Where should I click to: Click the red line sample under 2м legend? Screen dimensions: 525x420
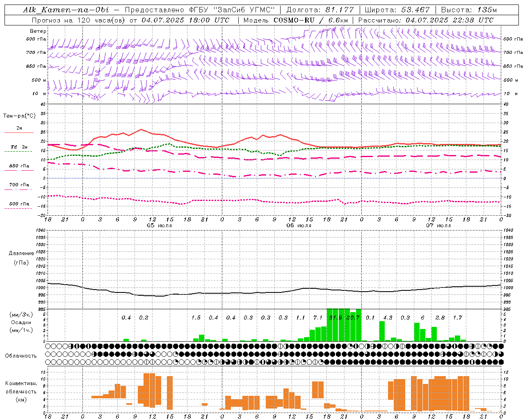coord(19,132)
